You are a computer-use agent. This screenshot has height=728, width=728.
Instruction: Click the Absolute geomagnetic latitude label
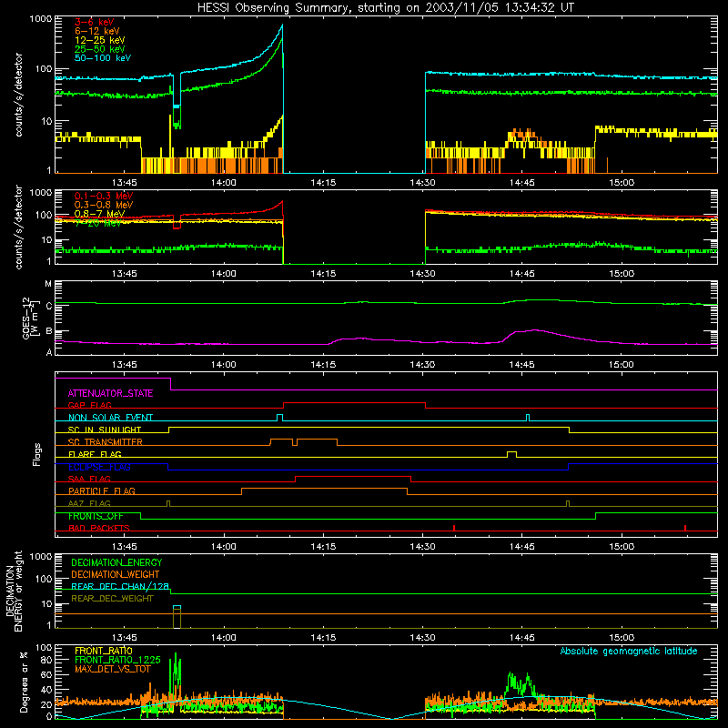coord(629,651)
